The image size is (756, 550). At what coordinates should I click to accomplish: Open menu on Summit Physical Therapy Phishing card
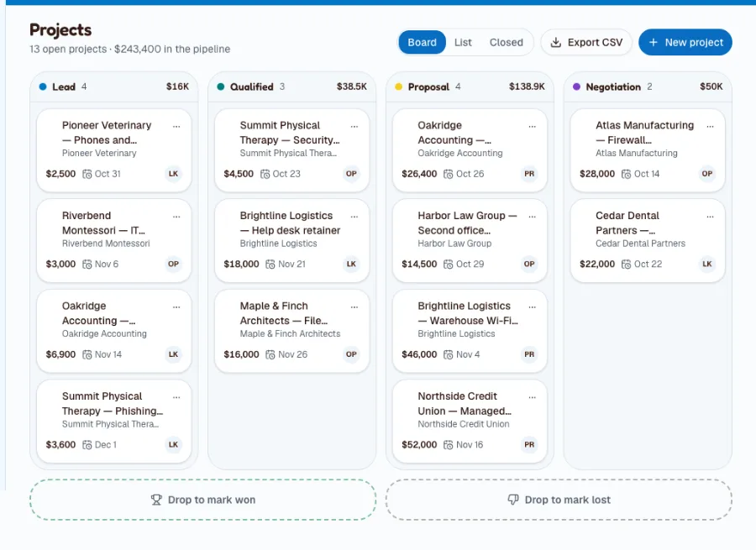click(x=176, y=397)
